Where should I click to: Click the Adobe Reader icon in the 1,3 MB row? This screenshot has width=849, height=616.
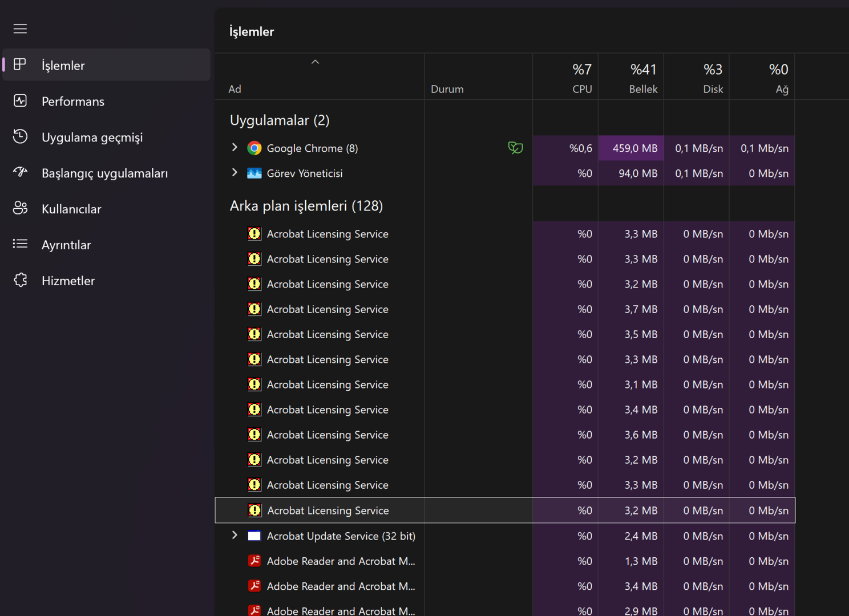coord(254,561)
